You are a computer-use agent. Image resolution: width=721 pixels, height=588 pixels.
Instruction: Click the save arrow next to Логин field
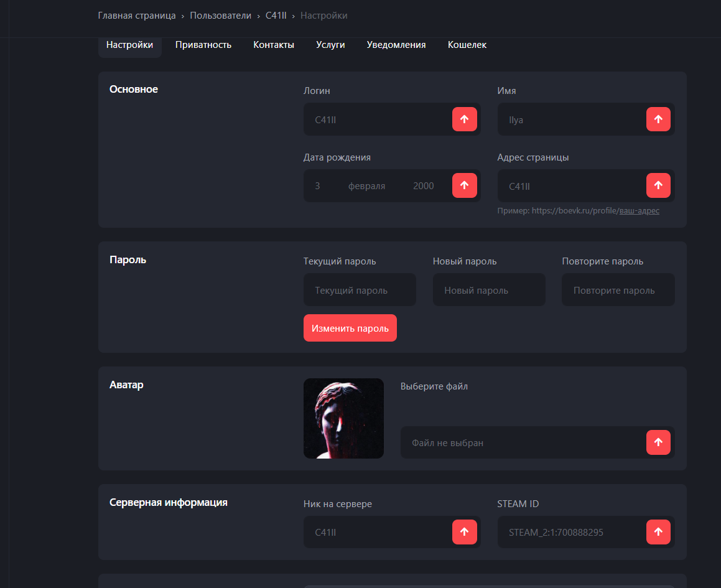464,119
